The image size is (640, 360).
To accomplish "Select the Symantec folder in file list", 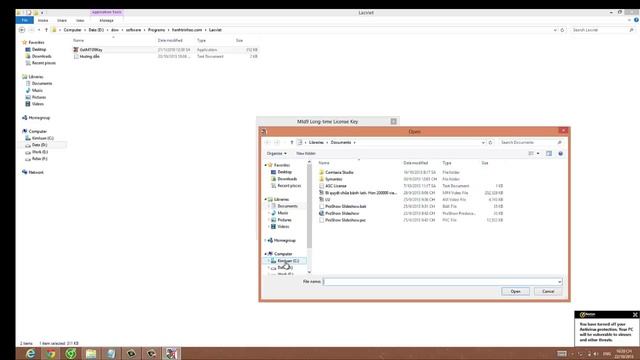I will (333, 179).
